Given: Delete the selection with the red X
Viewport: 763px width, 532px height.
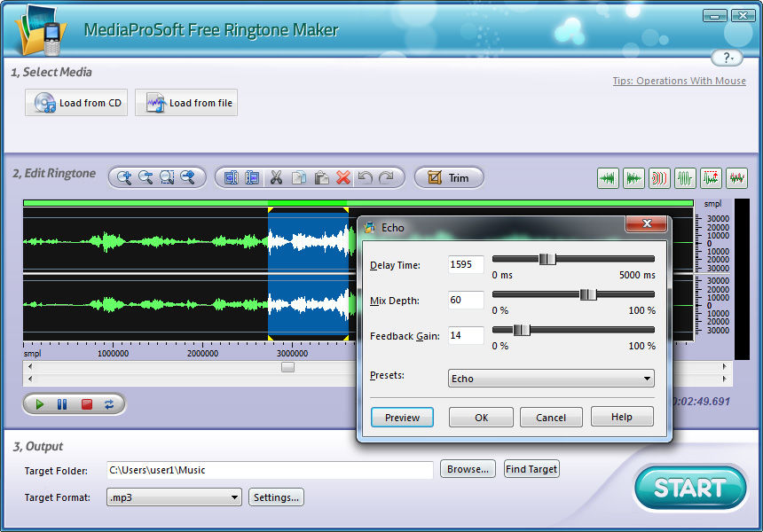Looking at the screenshot, I should click(x=343, y=177).
